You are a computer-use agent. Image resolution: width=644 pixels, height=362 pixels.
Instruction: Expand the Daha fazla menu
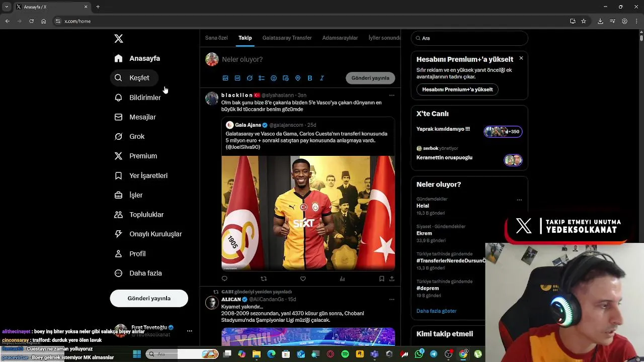coord(138,273)
